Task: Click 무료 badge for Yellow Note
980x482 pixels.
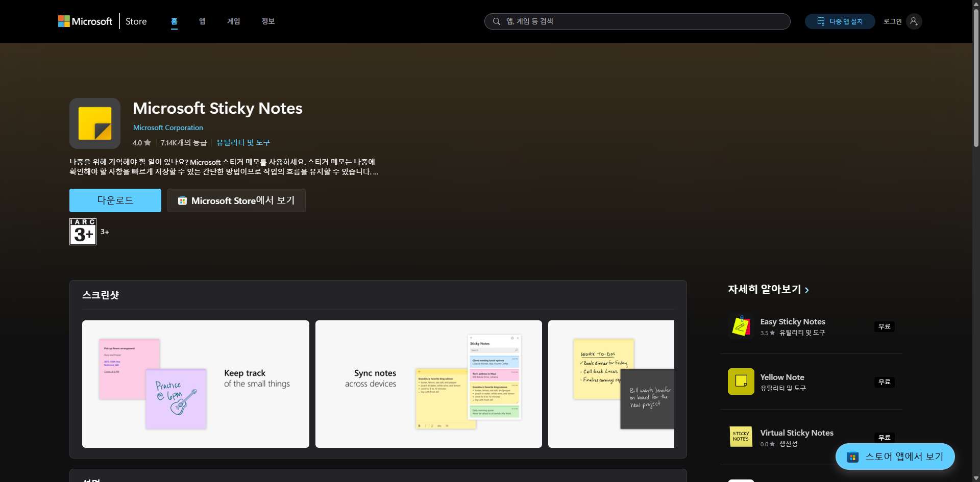Action: pyautogui.click(x=884, y=382)
